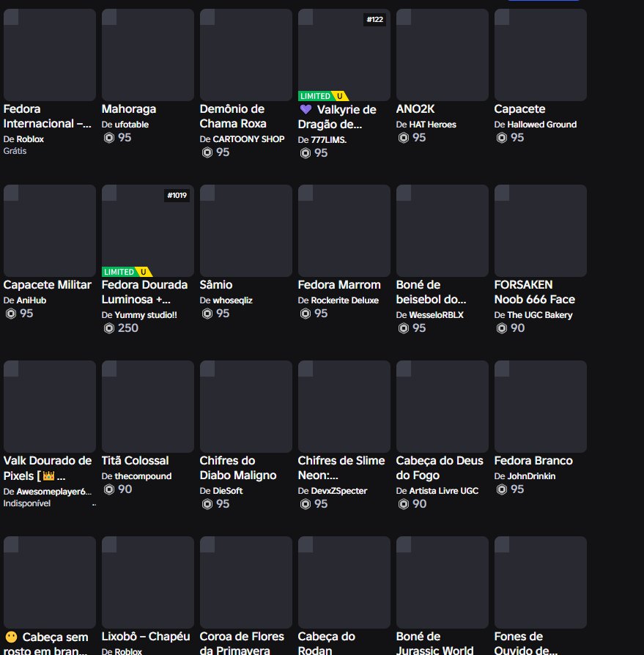Open Fedora Internacional title link
The height and width of the screenshot is (655, 644).
coord(47,116)
